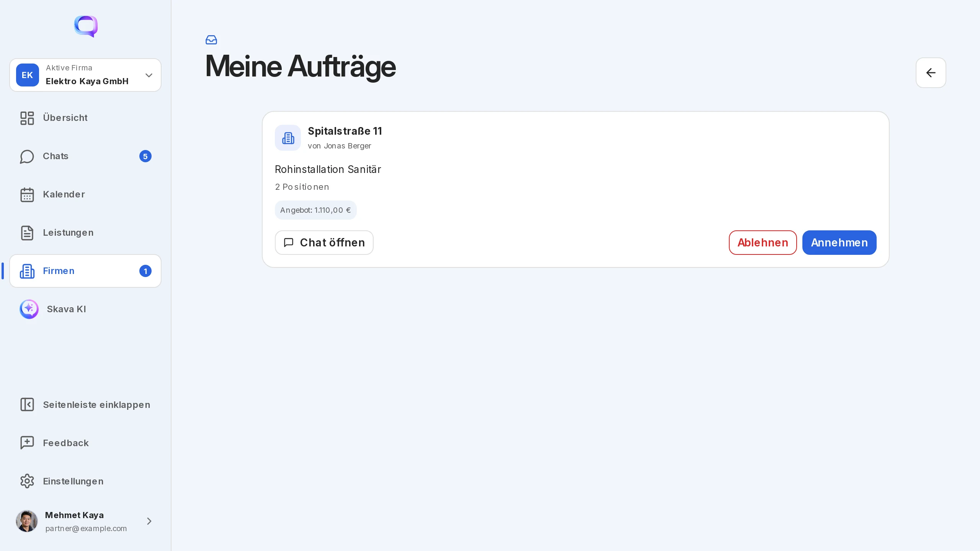This screenshot has width=980, height=551.
Task: Click Mehmet Kaya's profile photo
Action: click(x=27, y=521)
